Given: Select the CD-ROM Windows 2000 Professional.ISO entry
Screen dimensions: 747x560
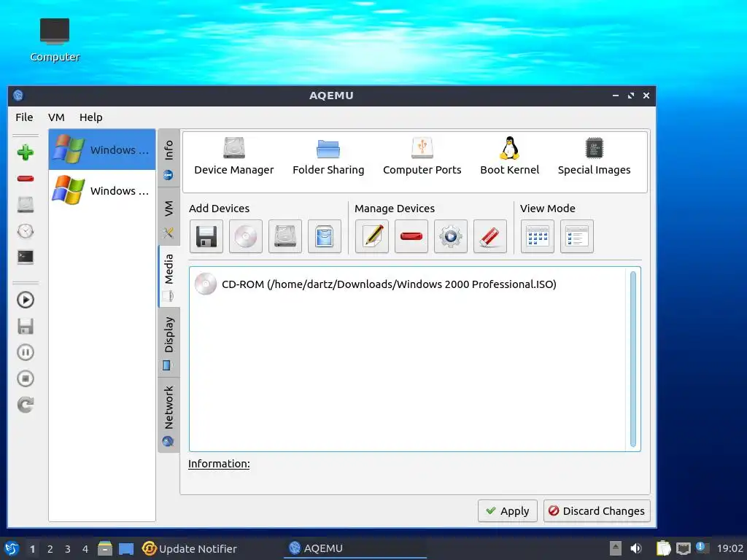Looking at the screenshot, I should [x=376, y=284].
